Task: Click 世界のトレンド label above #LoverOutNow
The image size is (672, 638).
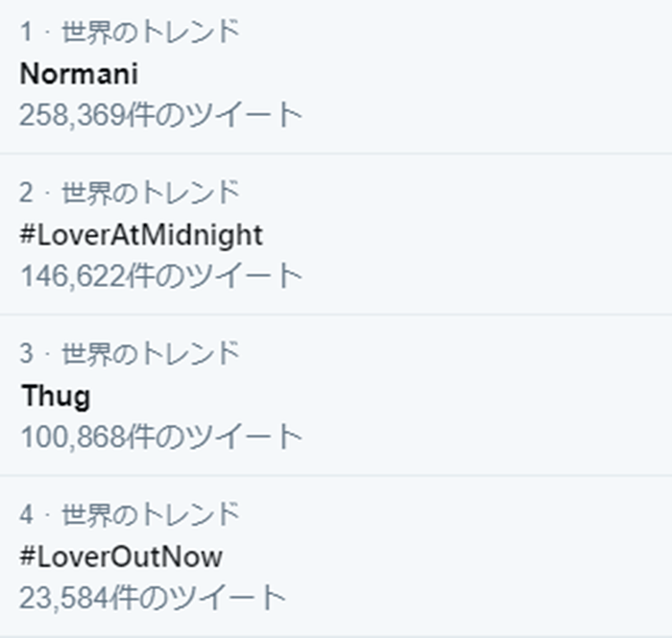Action: tap(151, 515)
